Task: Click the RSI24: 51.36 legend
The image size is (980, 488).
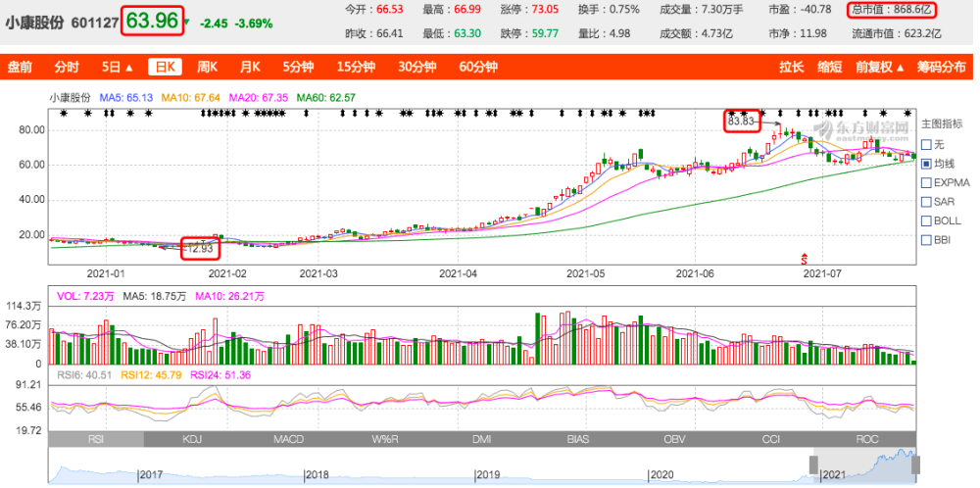Action: (220, 375)
